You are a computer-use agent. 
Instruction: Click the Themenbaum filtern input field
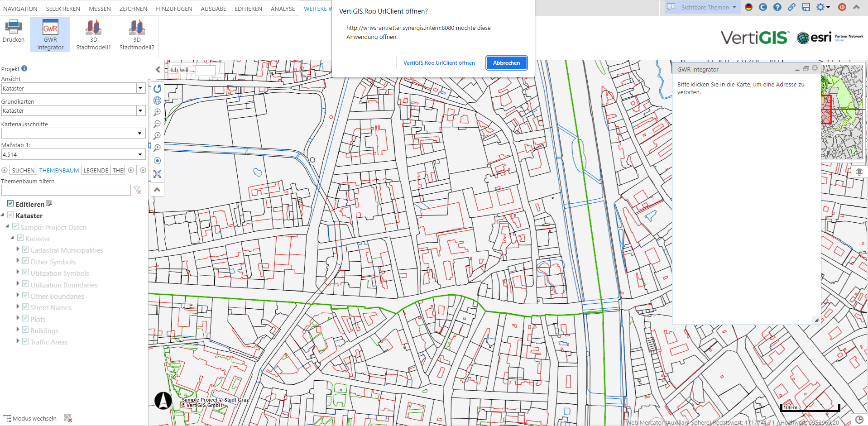point(66,190)
